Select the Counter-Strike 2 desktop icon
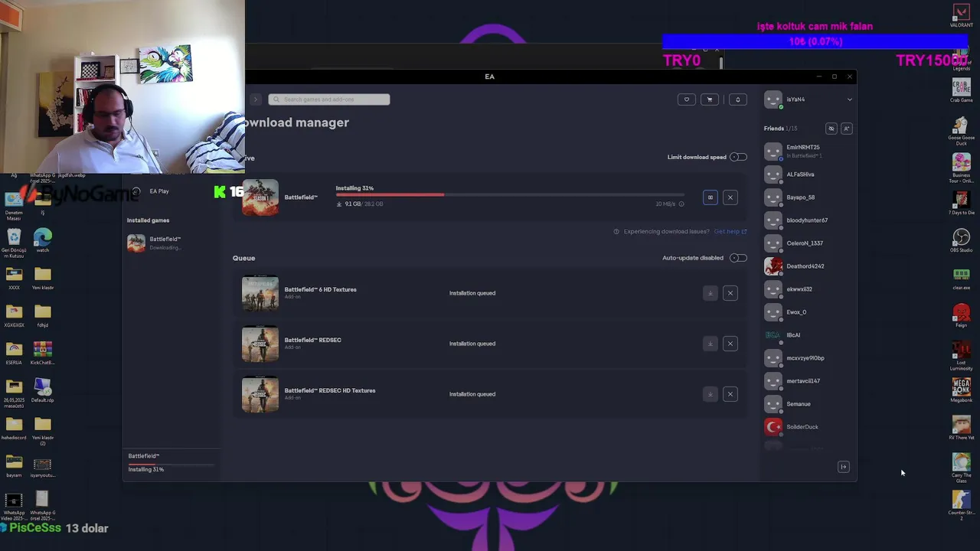Image resolution: width=980 pixels, height=551 pixels. point(961,505)
